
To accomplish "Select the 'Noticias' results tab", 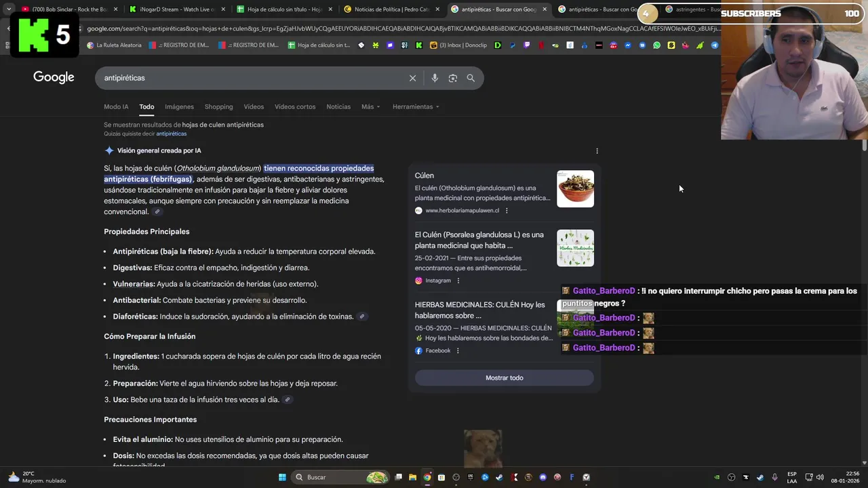I will coord(338,107).
